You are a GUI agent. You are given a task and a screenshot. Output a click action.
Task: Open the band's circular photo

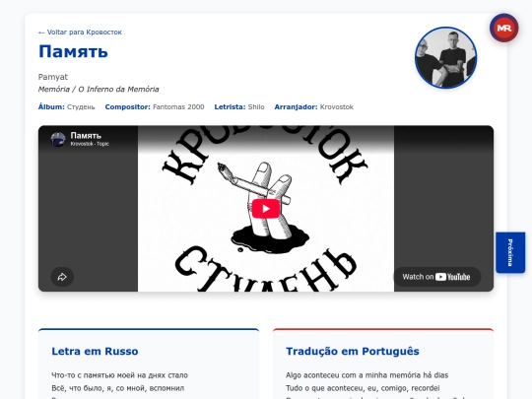(445, 58)
